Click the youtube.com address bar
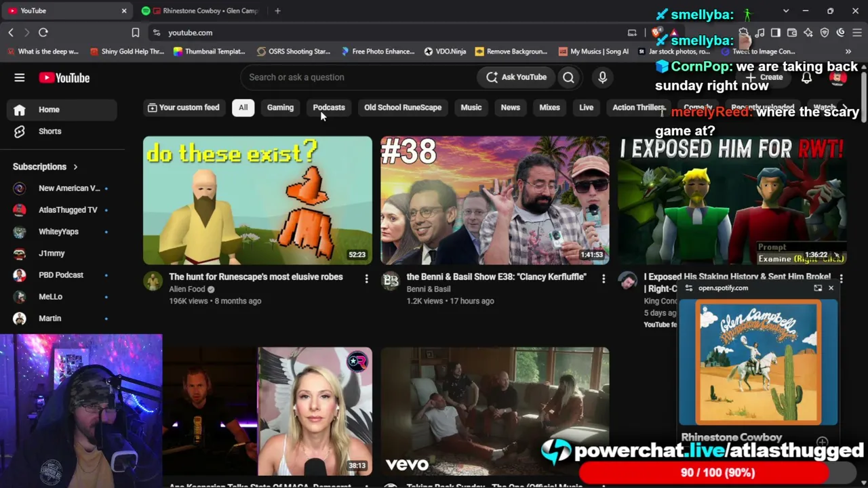868x488 pixels. [x=393, y=33]
